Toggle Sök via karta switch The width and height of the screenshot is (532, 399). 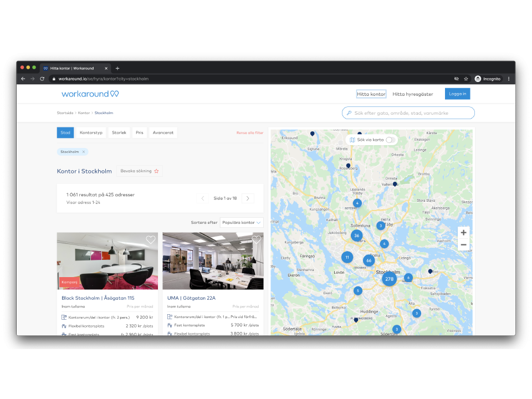click(390, 140)
